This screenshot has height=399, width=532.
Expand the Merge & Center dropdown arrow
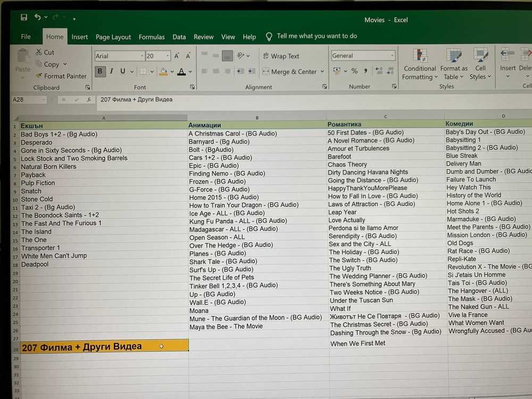[322, 71]
